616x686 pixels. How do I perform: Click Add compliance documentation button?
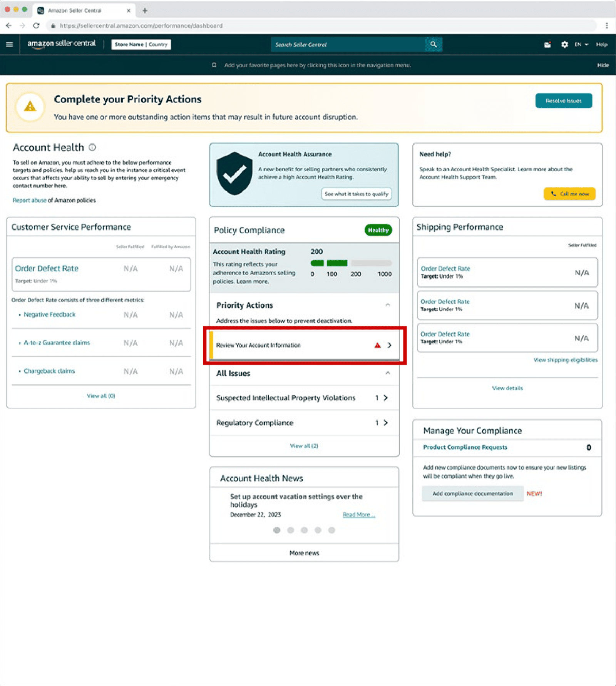(472, 494)
